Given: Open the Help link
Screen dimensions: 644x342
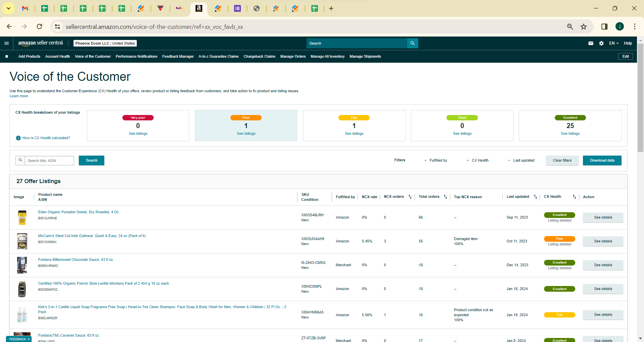Looking at the screenshot, I should [x=628, y=43].
